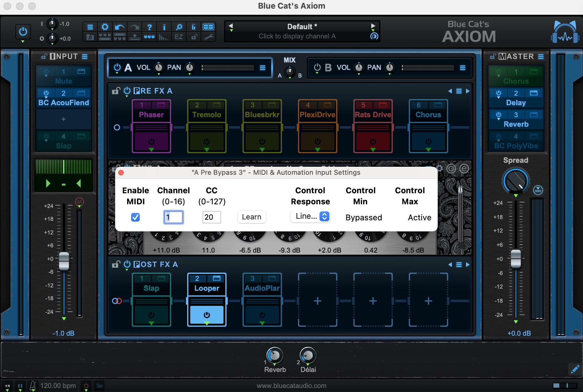Click the level bars histogram toolbar icon
Image resolution: width=583 pixels, height=392 pixels.
click(x=164, y=37)
